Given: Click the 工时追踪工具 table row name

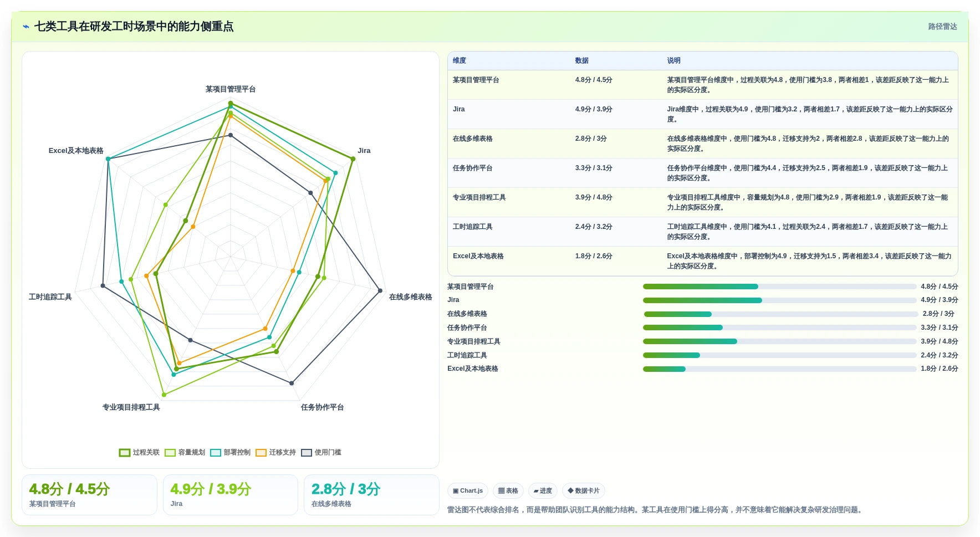Looking at the screenshot, I should (472, 227).
